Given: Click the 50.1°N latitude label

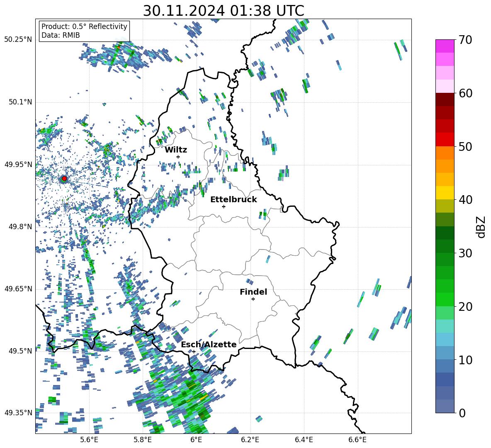Looking at the screenshot, I should (x=20, y=102).
